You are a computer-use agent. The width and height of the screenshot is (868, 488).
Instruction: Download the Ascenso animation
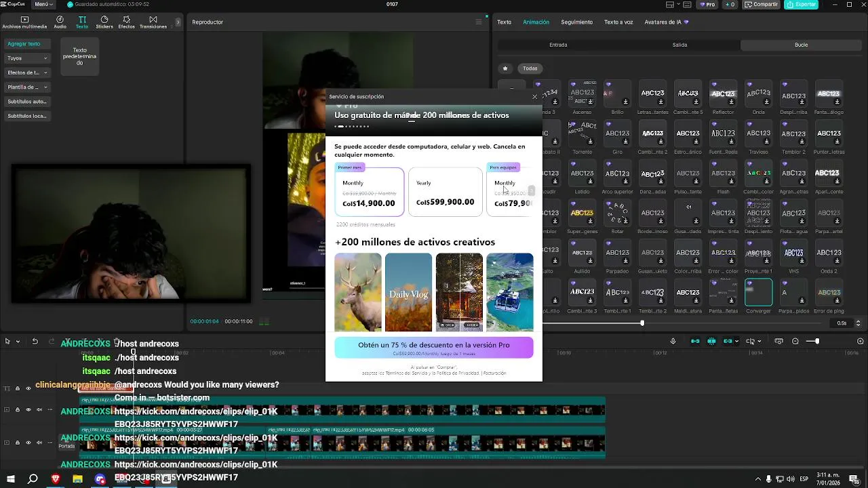(591, 102)
